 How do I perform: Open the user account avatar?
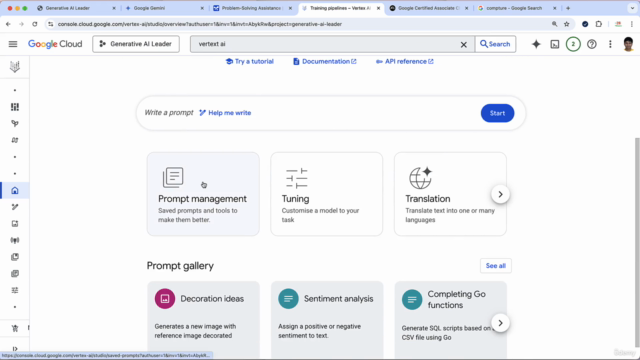point(628,44)
